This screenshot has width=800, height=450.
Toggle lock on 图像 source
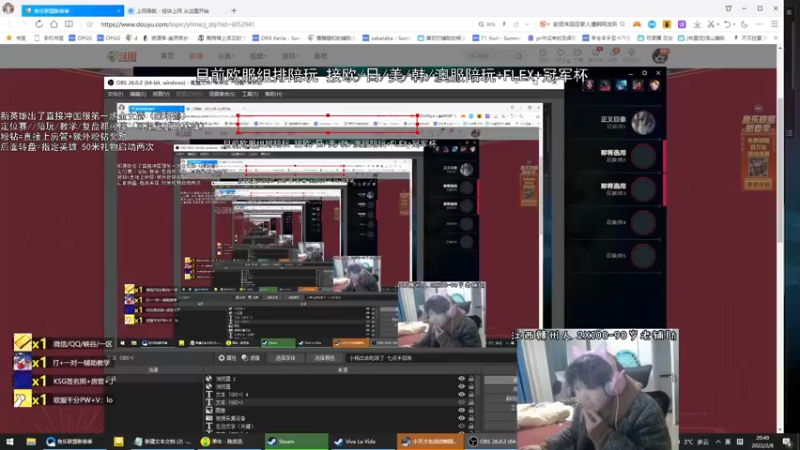pos(471,410)
